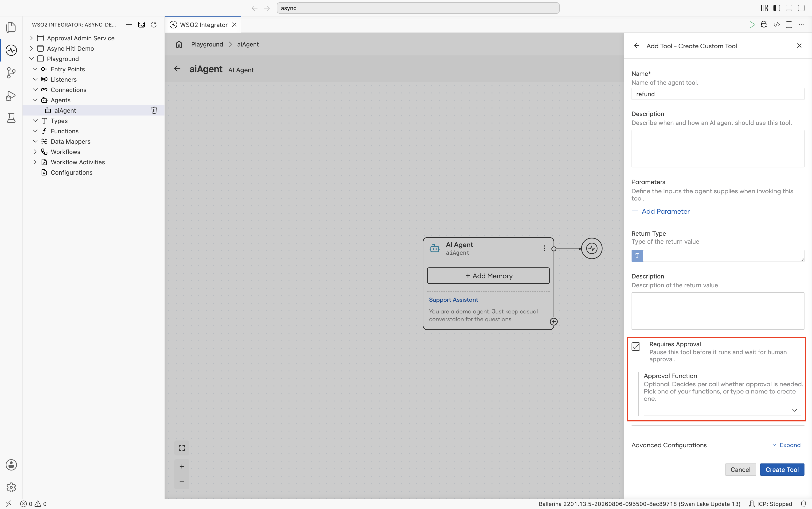Viewport: 812px width, 509px height.
Task: Click the Name input field with refund
Action: [718, 94]
